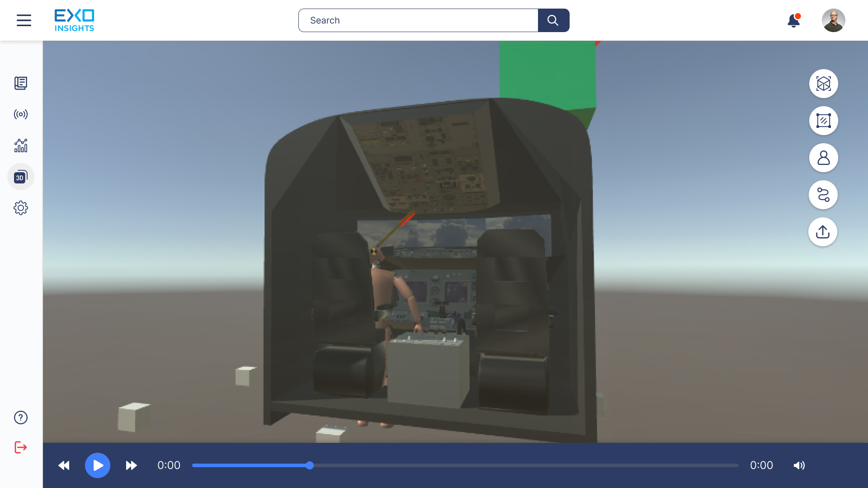The width and height of the screenshot is (868, 488).
Task: Click the waypoint/path routing icon
Action: (823, 194)
